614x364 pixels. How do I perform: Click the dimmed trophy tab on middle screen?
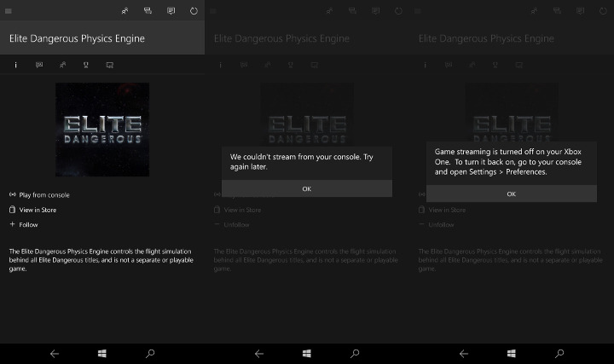tap(291, 65)
